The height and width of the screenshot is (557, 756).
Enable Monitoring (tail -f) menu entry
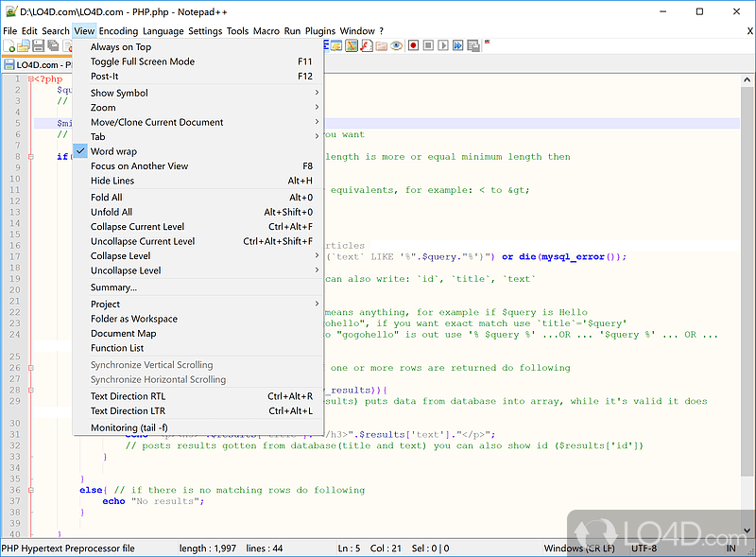[198, 427]
